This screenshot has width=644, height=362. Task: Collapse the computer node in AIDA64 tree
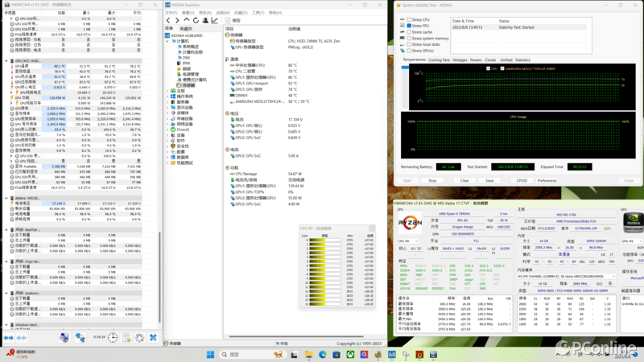[167, 41]
